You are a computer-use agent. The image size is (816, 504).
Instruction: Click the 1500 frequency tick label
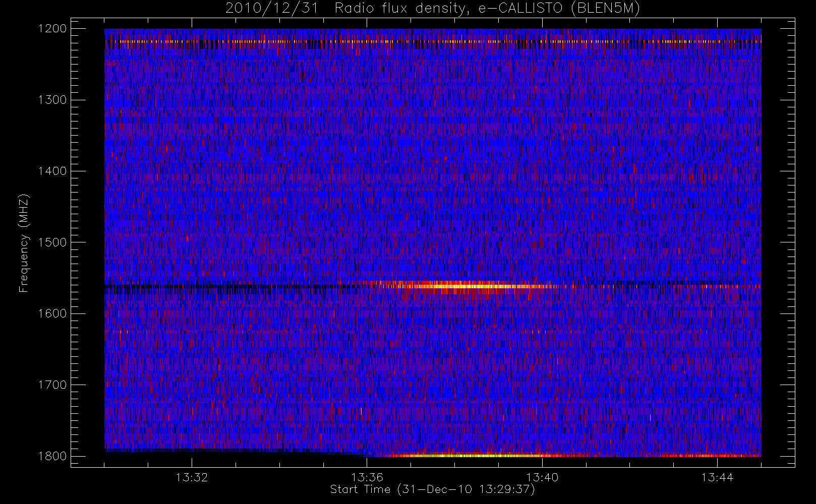[52, 242]
